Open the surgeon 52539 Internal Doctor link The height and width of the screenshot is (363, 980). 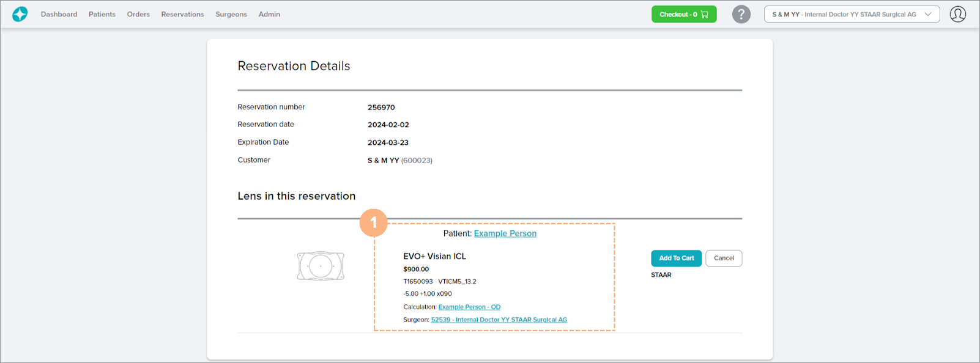[499, 320]
